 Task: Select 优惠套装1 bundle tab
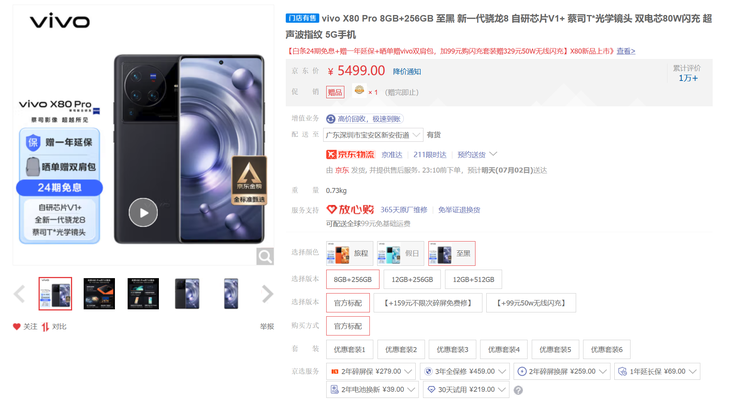click(x=350, y=350)
